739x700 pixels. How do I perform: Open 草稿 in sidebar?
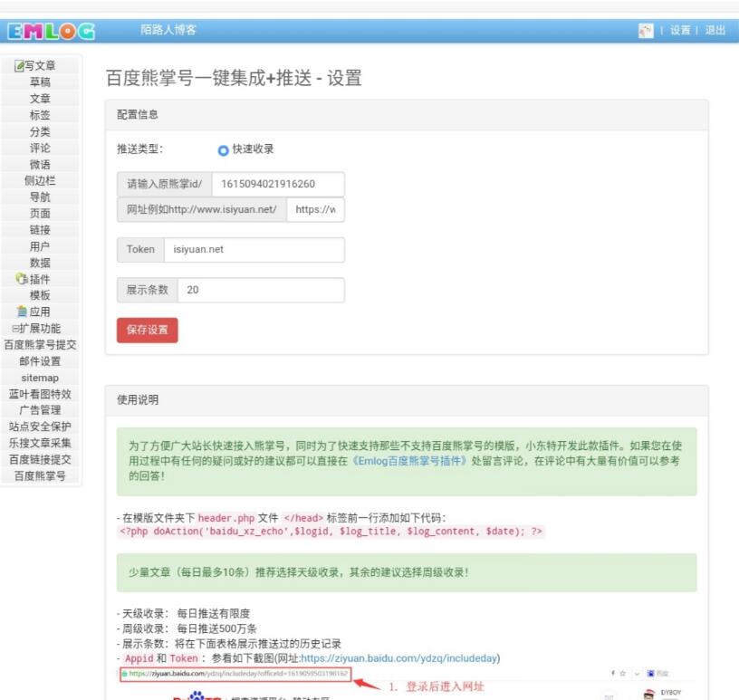[40, 82]
